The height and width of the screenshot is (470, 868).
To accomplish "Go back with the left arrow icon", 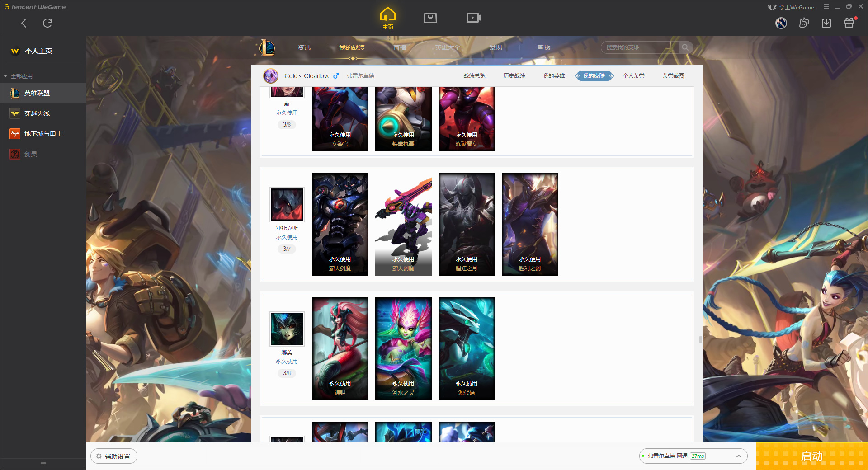I will [24, 23].
